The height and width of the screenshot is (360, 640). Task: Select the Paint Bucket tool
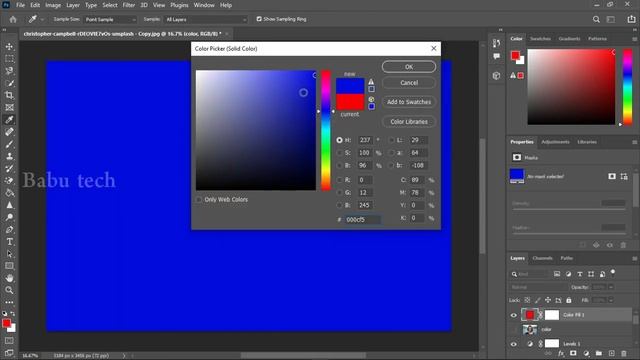pos(9,193)
